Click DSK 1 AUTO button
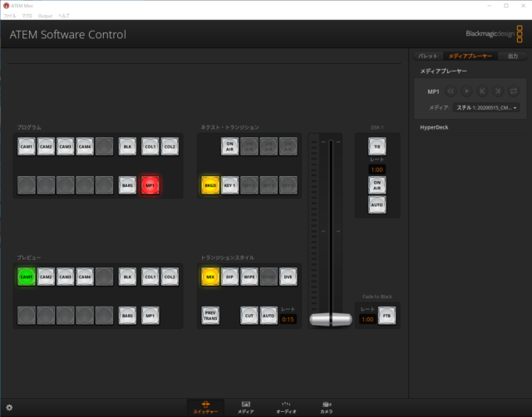Image resolution: width=532 pixels, height=417 pixels. pos(377,205)
